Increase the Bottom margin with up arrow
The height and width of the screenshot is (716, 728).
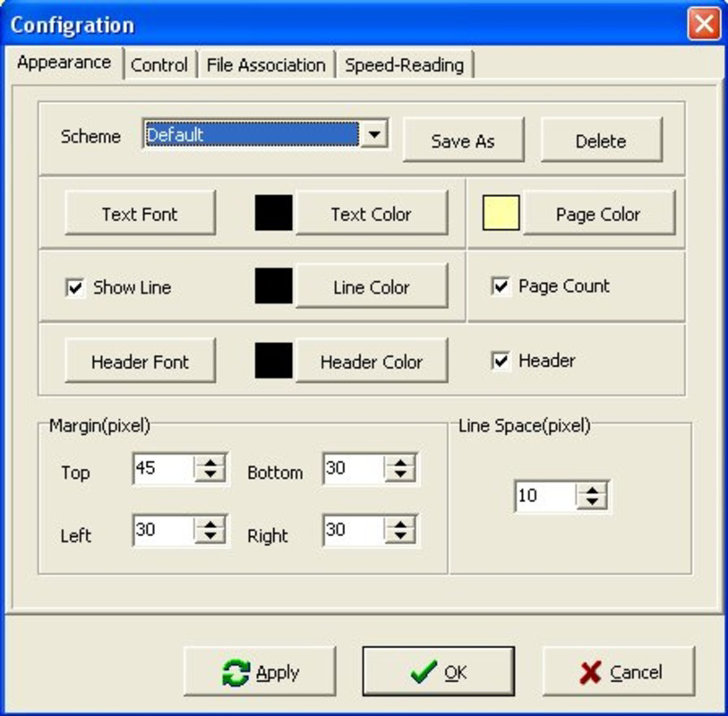click(x=400, y=462)
